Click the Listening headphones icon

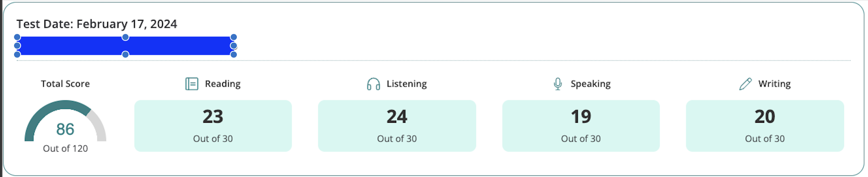(x=373, y=84)
